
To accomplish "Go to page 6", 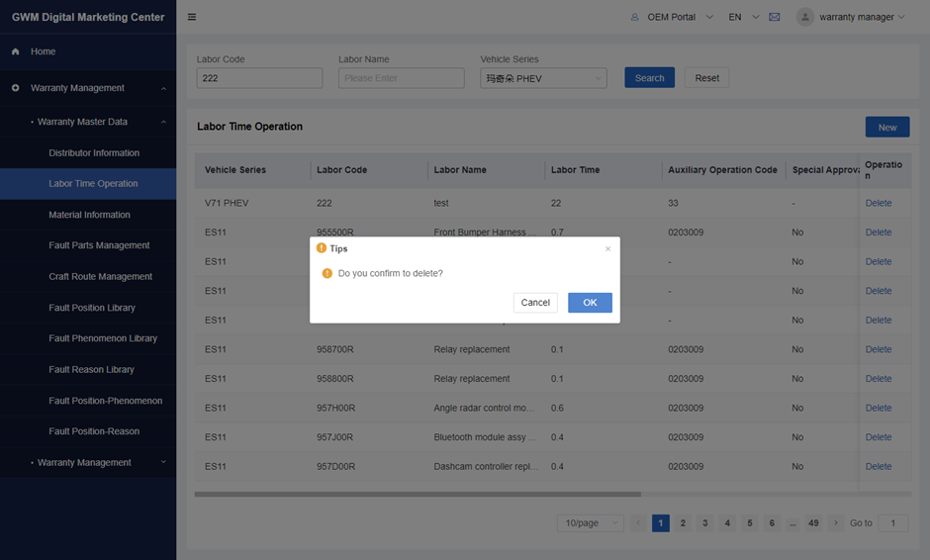I will pyautogui.click(x=772, y=522).
